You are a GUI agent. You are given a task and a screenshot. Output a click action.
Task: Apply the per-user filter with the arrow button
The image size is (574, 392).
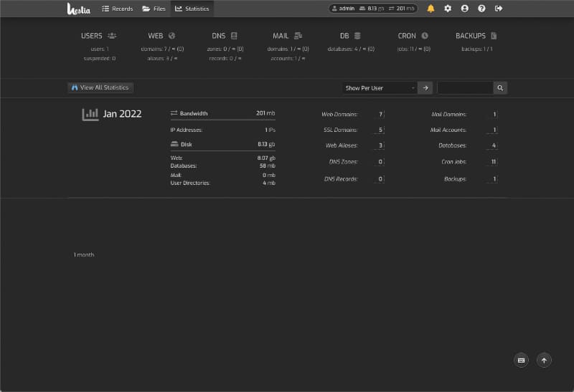[x=425, y=88]
